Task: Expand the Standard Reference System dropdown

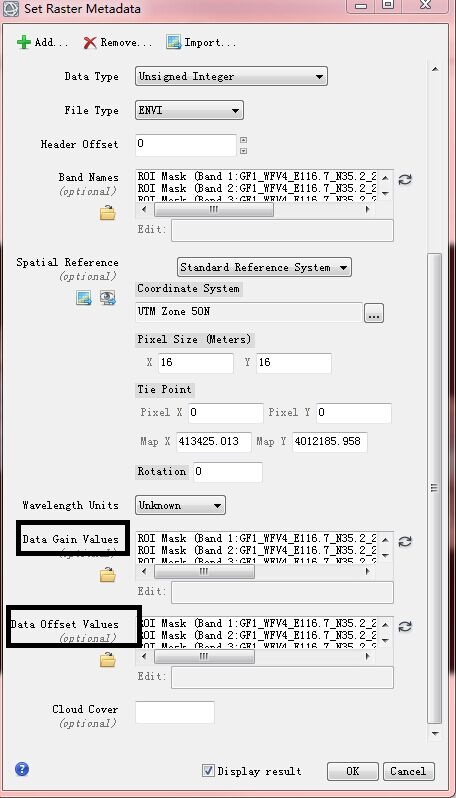Action: coord(264,267)
